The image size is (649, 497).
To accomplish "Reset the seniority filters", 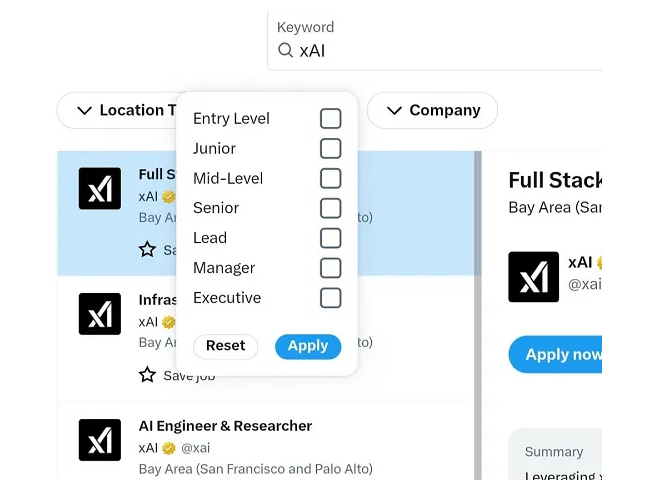I will point(225,346).
